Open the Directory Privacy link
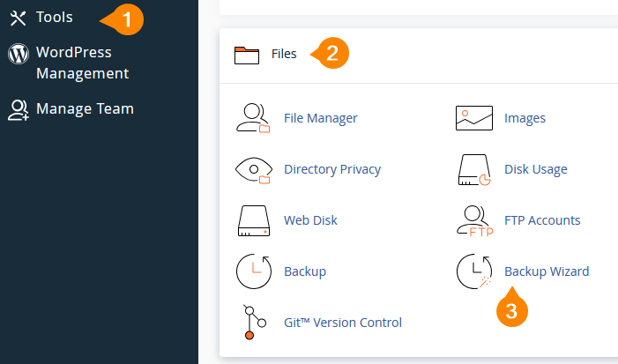The height and width of the screenshot is (364, 618). point(332,169)
